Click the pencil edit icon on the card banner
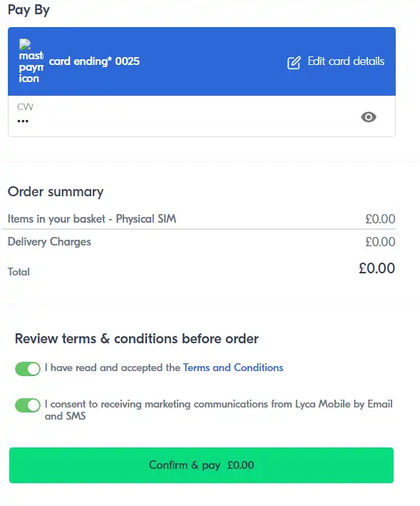The image size is (420, 506). (294, 62)
